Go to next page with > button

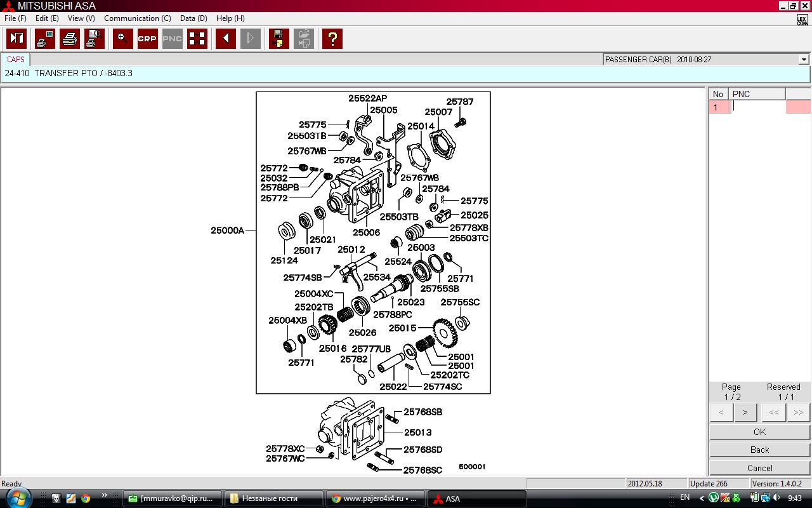745,413
